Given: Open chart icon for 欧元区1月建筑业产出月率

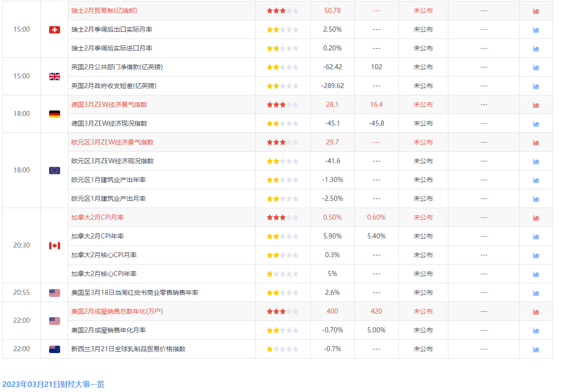Looking at the screenshot, I should [536, 199].
